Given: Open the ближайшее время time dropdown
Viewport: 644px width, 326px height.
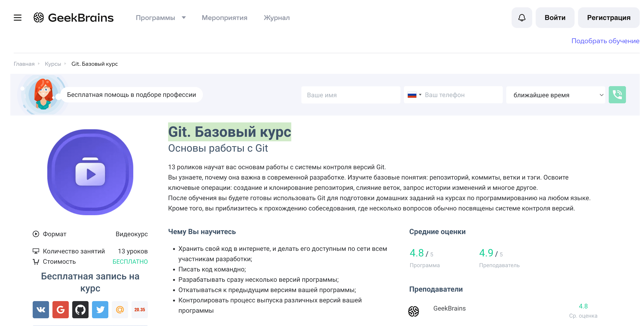Looking at the screenshot, I should click(x=555, y=95).
